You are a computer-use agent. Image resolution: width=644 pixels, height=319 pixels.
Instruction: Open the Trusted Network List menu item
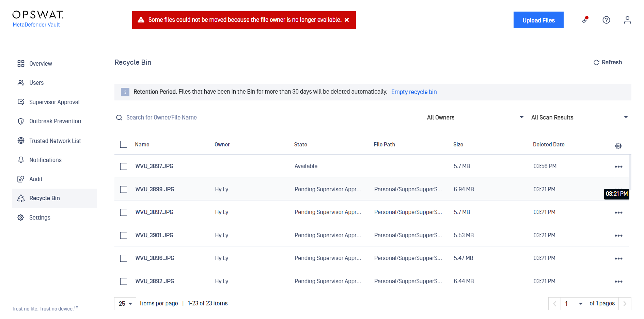coord(54,141)
